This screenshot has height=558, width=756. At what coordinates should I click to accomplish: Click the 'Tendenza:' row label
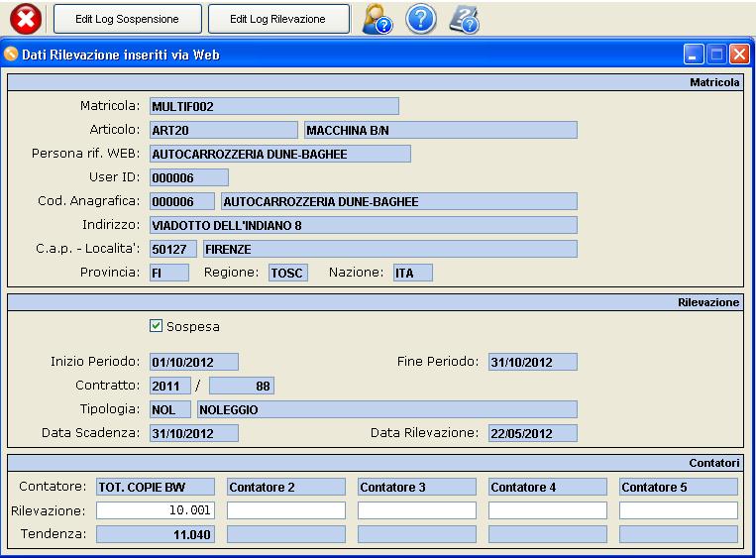tap(54, 534)
